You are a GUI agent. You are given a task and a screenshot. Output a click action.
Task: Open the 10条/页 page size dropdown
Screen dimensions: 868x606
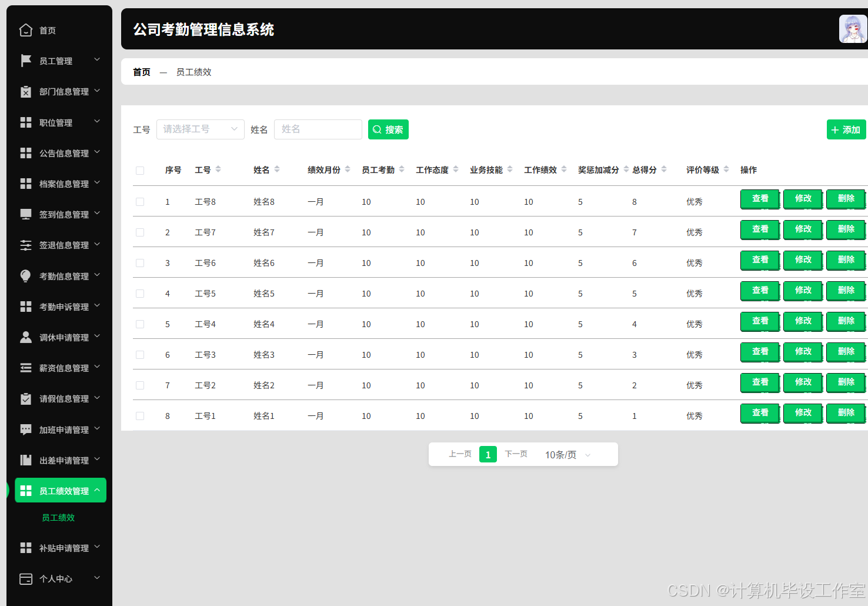(567, 455)
